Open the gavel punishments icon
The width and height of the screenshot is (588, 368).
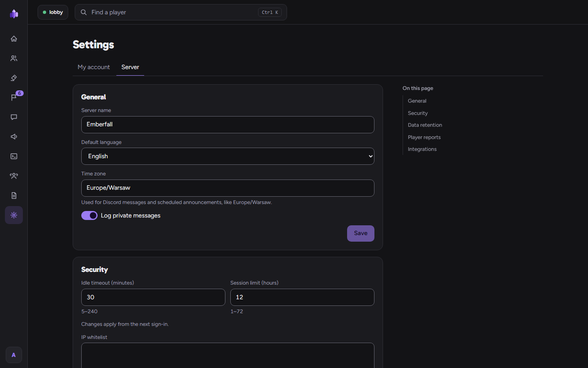click(14, 78)
